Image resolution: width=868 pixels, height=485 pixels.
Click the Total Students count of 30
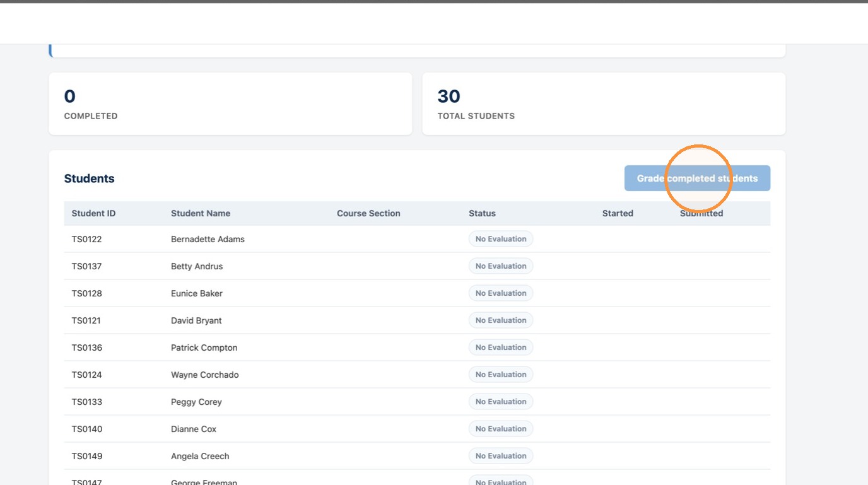coord(449,96)
